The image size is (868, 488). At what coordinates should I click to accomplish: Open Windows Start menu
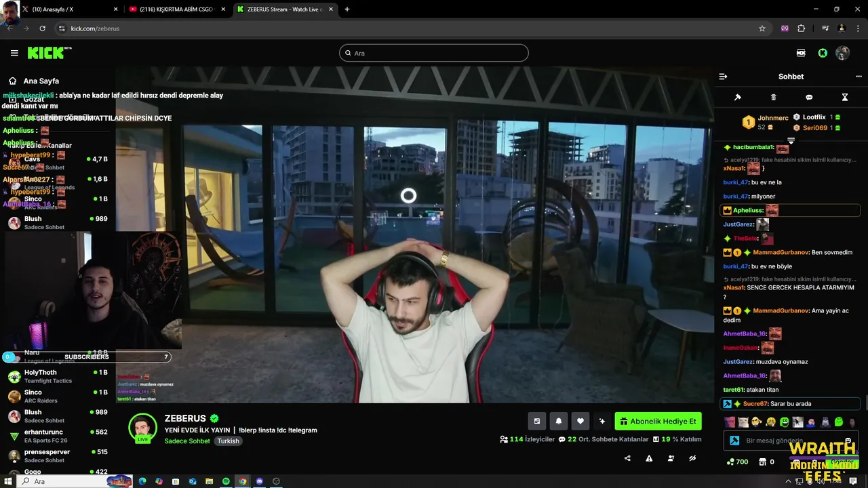[x=8, y=481]
